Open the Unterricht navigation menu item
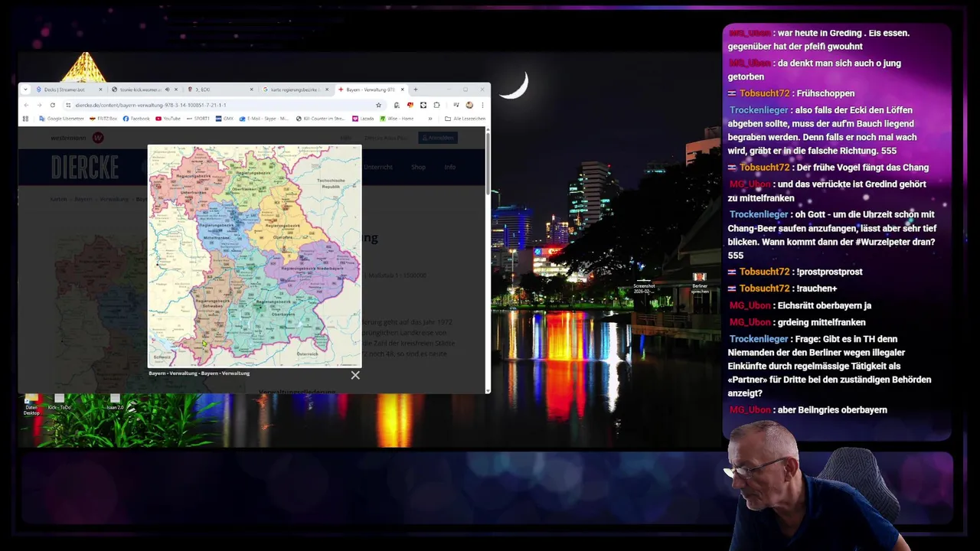The width and height of the screenshot is (980, 551). pyautogui.click(x=378, y=167)
